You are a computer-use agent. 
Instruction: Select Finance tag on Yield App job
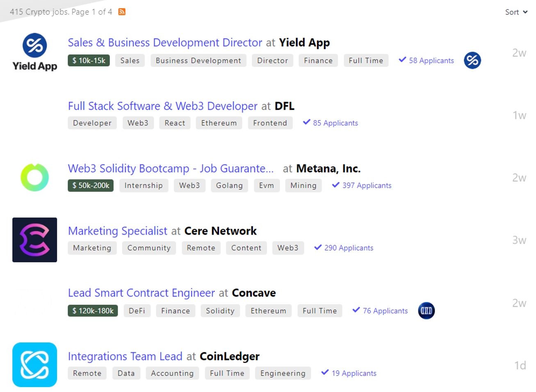(318, 60)
